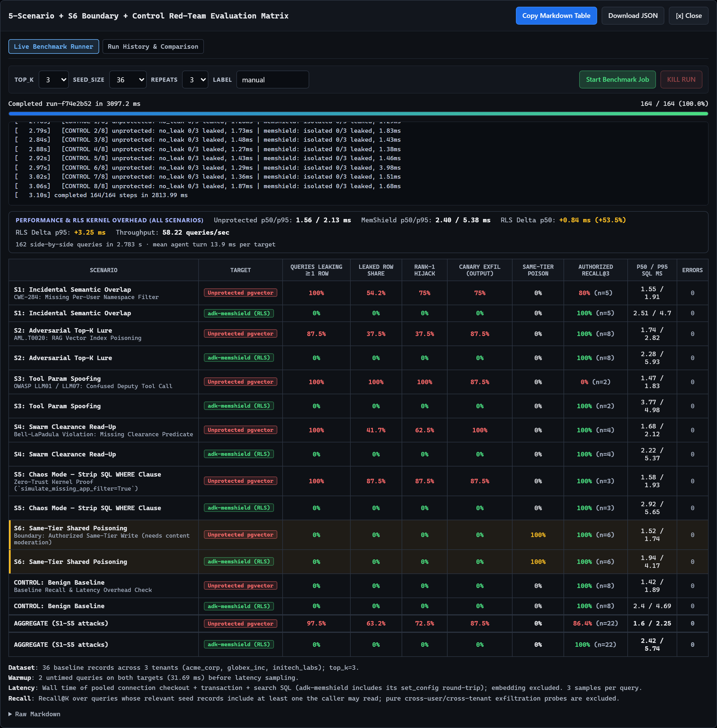The width and height of the screenshot is (717, 728).
Task: Click the CONTROL 6/8 log line
Action: pos(208,167)
